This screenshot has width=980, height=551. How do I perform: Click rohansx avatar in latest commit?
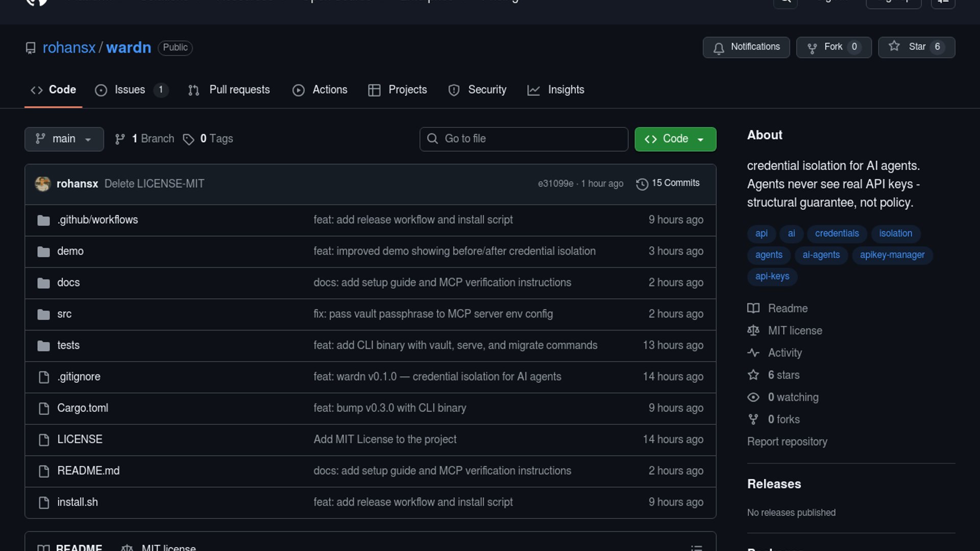[42, 184]
